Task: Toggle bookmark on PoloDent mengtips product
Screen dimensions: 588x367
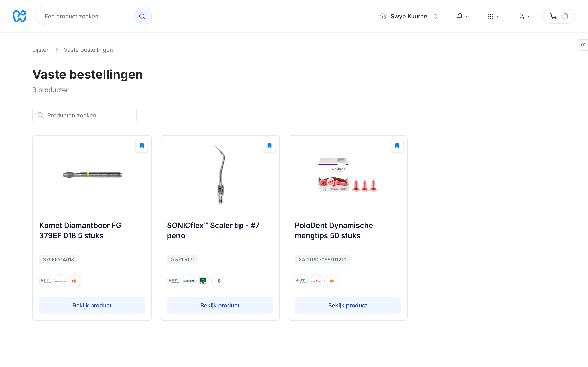Action: pos(397,146)
